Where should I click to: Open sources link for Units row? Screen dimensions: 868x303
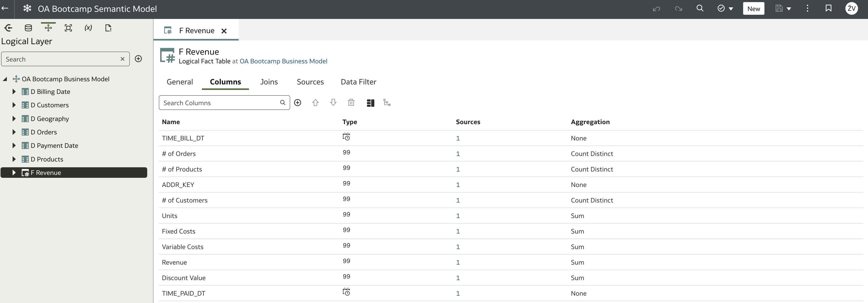point(458,216)
